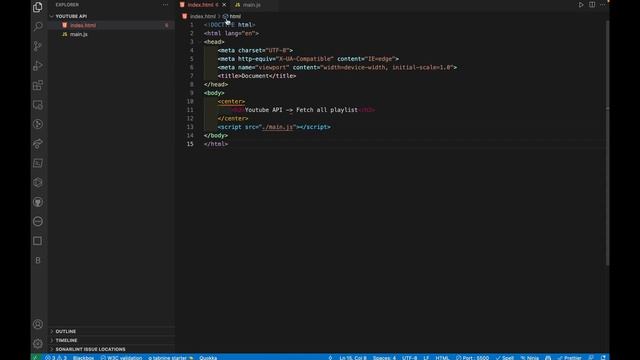
Task: Click the feedback icon beside Prettier
Action: click(591, 358)
